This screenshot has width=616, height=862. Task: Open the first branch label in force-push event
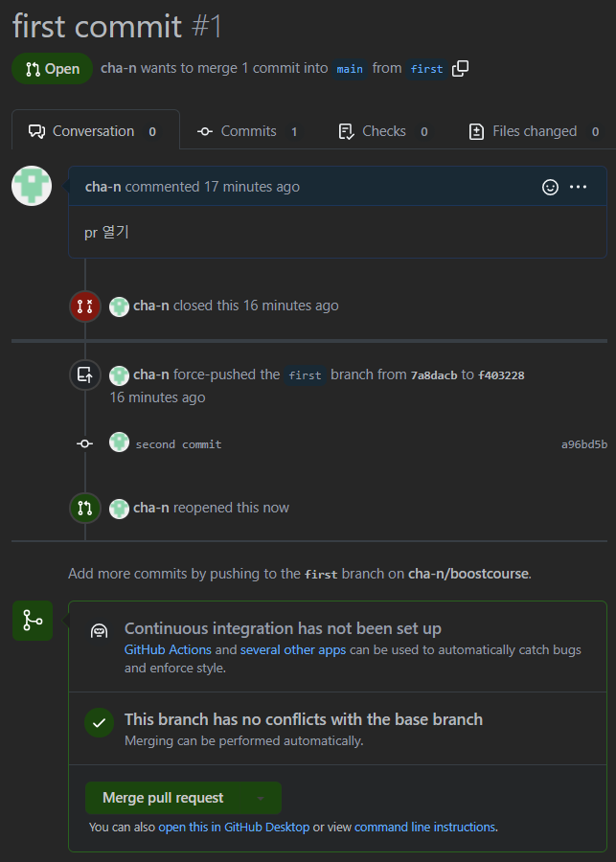click(x=306, y=375)
